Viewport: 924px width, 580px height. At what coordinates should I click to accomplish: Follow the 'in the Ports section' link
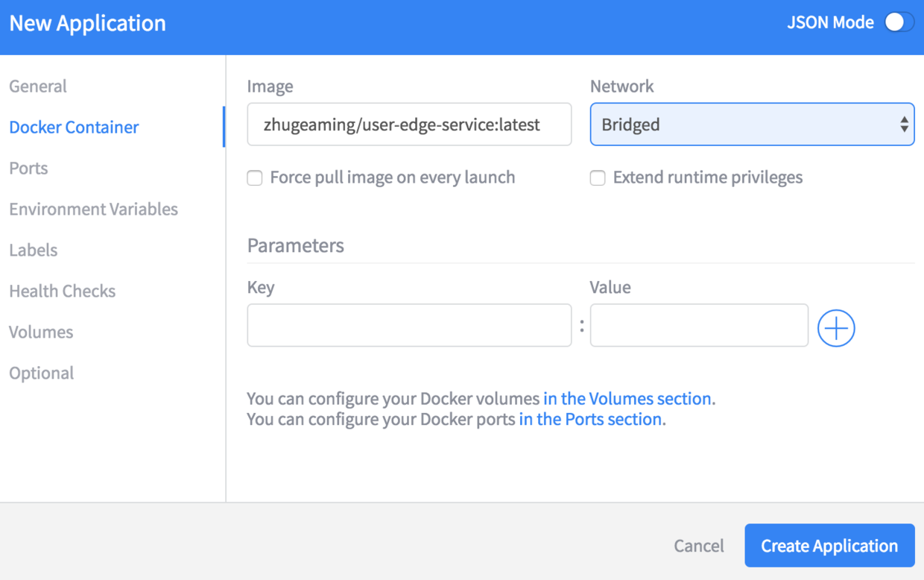590,419
